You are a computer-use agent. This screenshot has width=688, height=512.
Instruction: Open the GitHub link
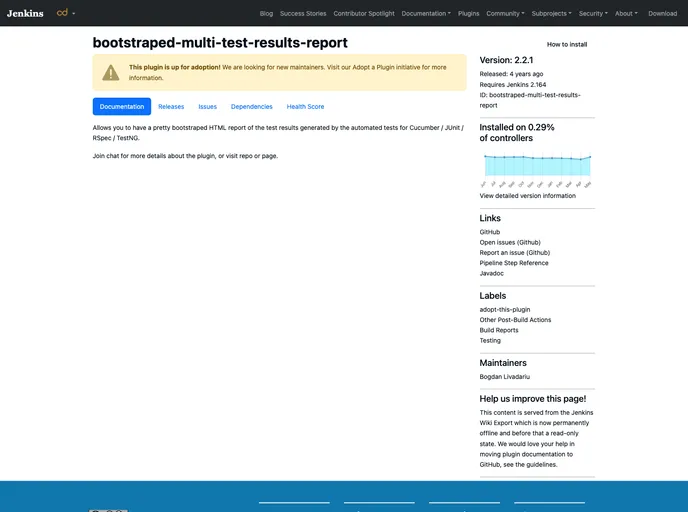tap(490, 232)
